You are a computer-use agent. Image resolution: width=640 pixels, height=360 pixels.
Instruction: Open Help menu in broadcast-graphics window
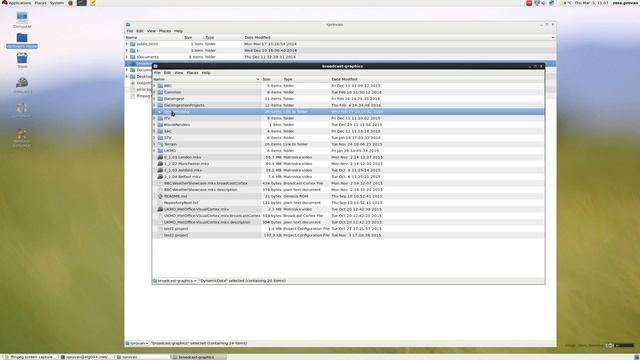[x=206, y=73]
